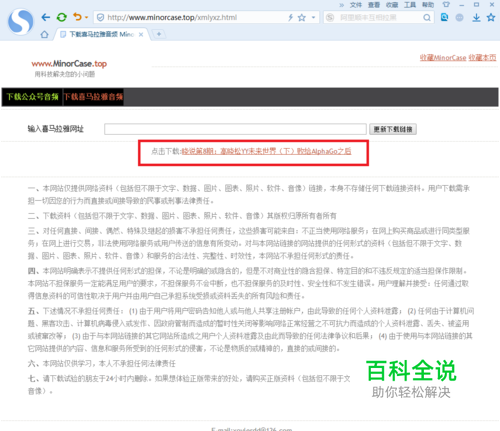
Task: Open the downloads arrow icon
Action: [476, 18]
